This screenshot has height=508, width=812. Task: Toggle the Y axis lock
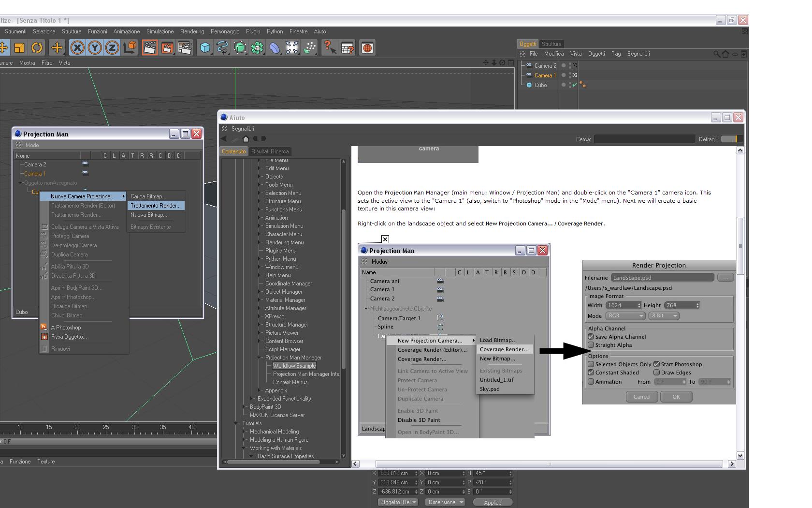coord(95,47)
